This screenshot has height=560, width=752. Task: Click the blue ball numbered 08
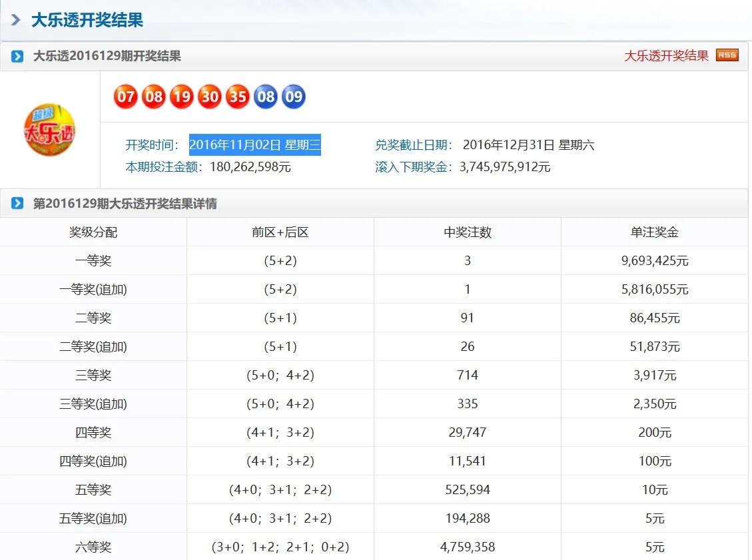pos(265,96)
